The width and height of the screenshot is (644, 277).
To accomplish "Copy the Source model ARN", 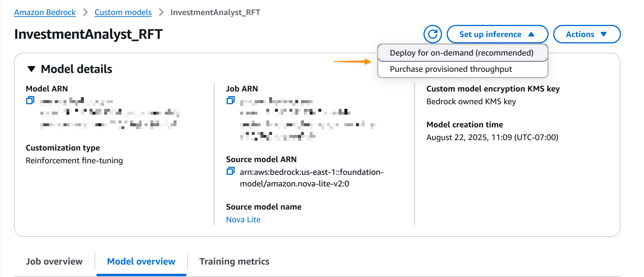I will 230,171.
